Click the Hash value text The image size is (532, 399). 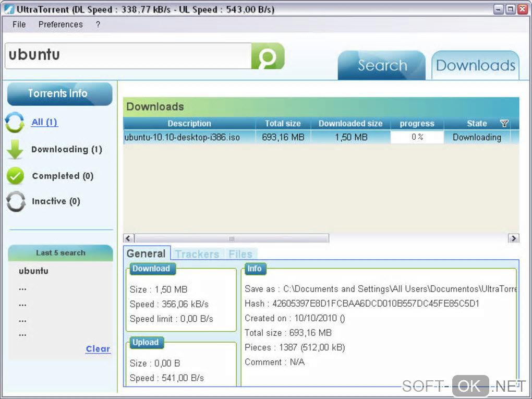tap(376, 304)
